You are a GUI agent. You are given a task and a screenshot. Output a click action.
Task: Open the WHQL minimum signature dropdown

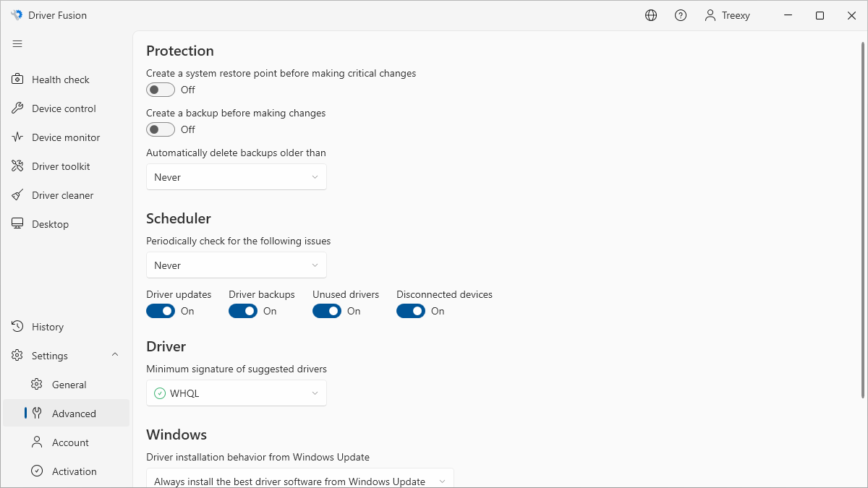(237, 393)
